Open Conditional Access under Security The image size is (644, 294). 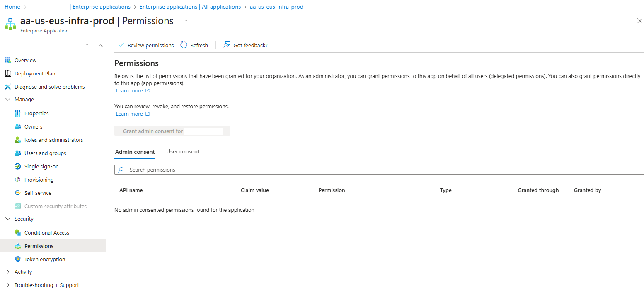click(46, 233)
